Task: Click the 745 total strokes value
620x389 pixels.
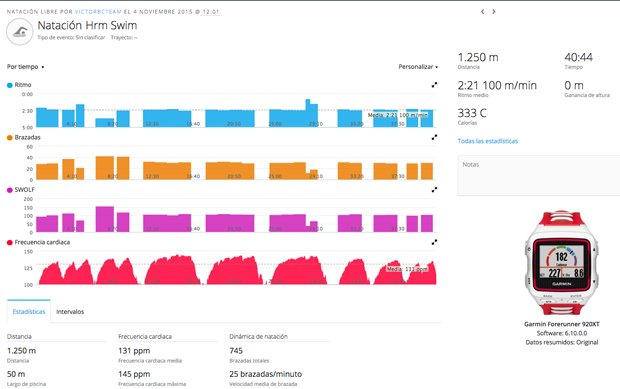Action: click(x=236, y=351)
